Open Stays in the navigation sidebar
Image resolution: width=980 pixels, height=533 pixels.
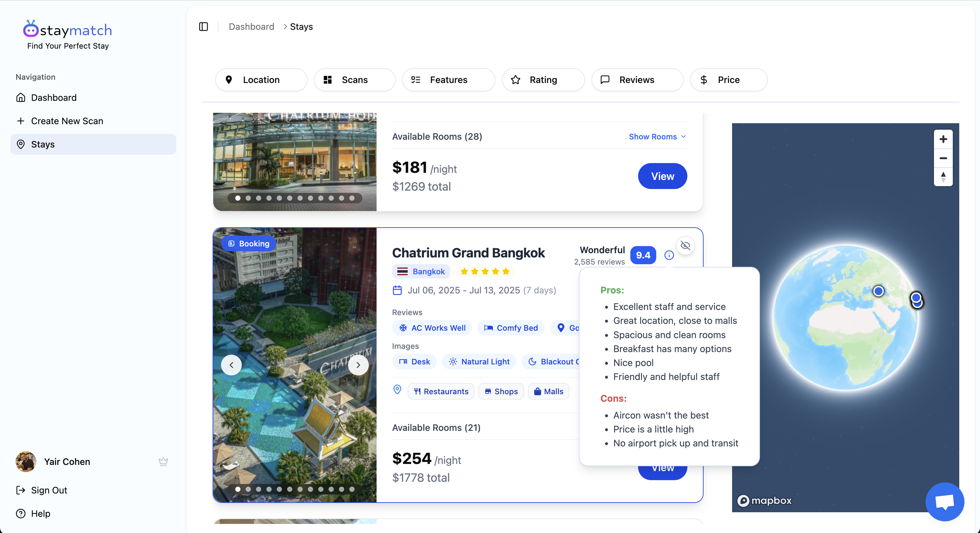(x=93, y=144)
